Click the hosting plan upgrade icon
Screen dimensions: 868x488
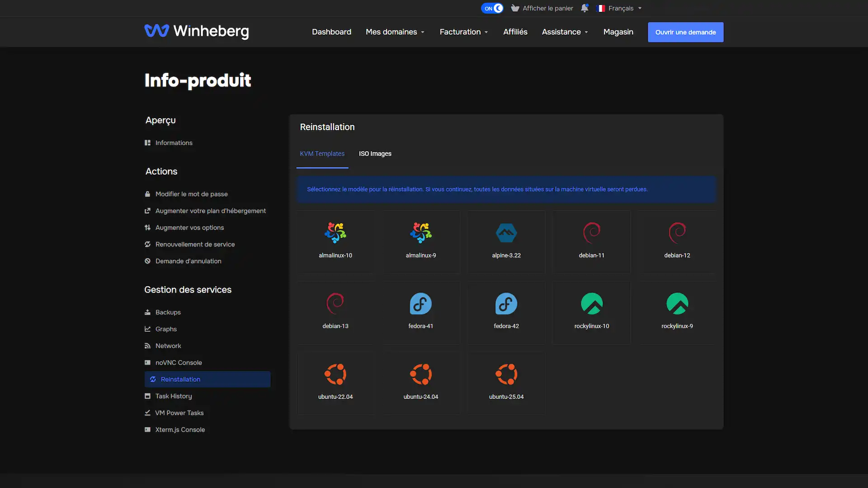(147, 211)
